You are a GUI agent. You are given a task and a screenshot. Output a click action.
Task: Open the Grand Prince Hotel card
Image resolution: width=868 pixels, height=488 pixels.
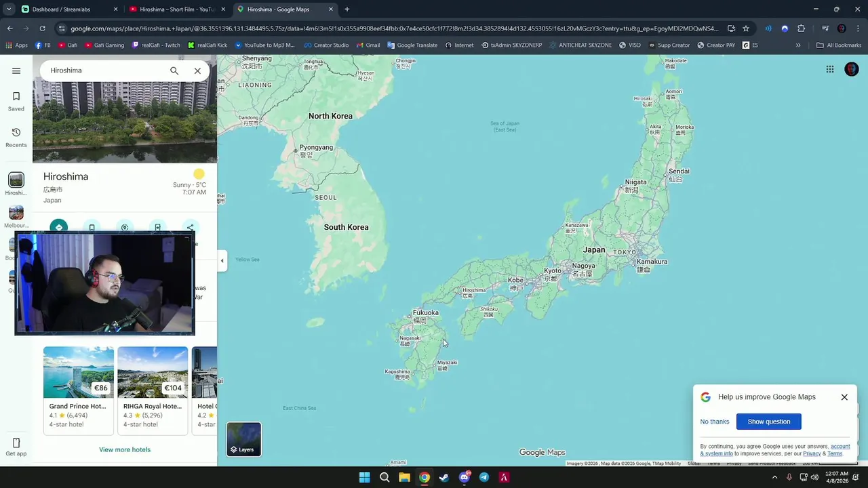coord(79,390)
